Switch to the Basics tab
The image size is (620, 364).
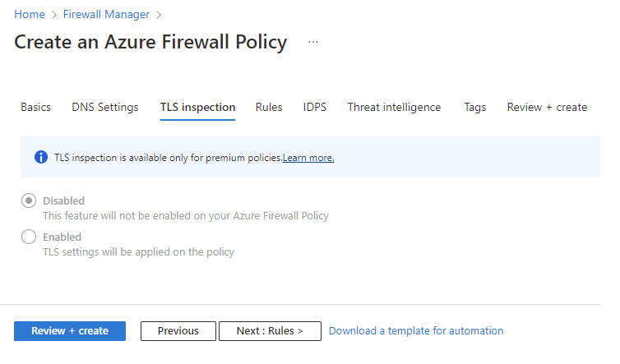click(35, 107)
